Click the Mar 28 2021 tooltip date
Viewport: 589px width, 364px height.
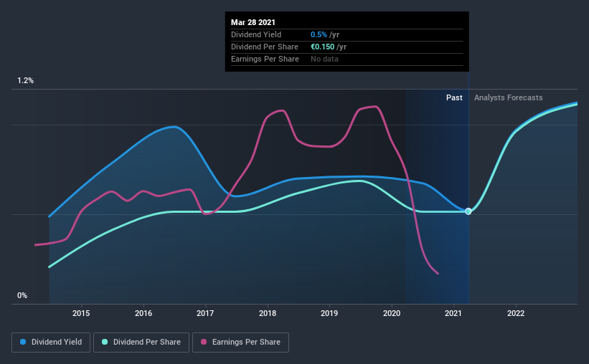pyautogui.click(x=253, y=22)
